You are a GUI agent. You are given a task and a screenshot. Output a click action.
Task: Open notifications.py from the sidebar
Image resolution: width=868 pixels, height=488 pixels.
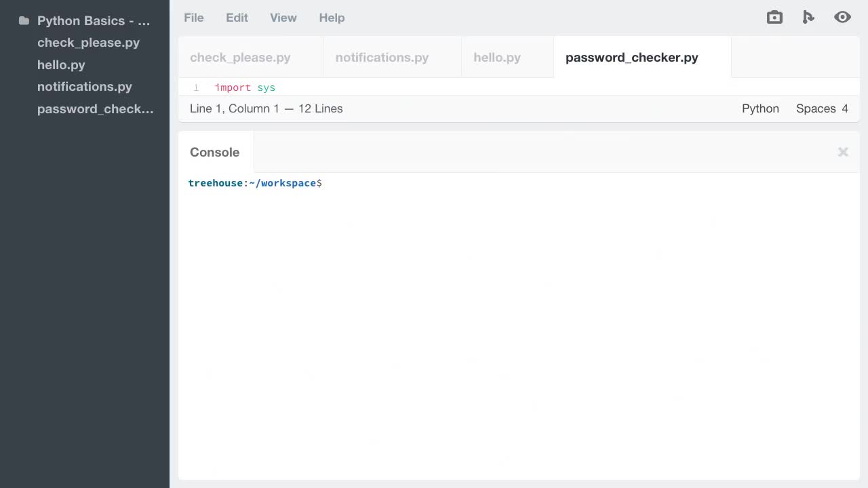tap(84, 87)
